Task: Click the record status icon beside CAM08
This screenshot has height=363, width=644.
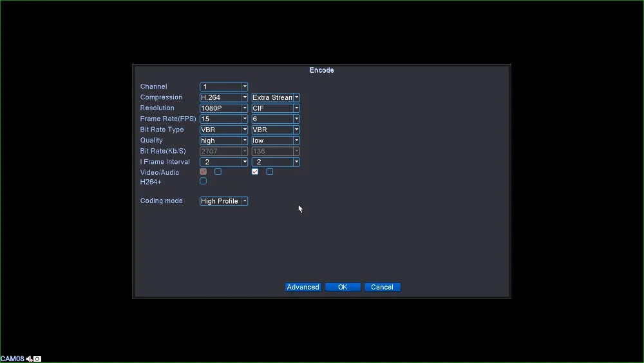Action: point(37,359)
